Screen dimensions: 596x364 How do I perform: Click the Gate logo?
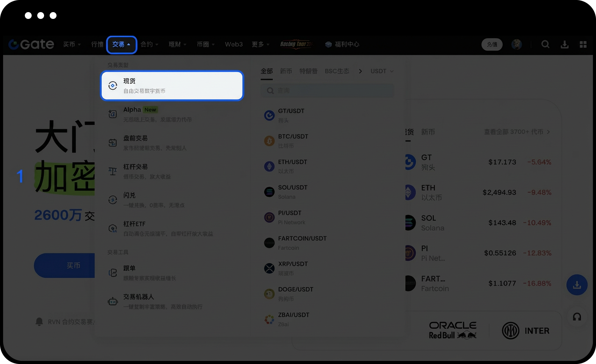pyautogui.click(x=31, y=44)
